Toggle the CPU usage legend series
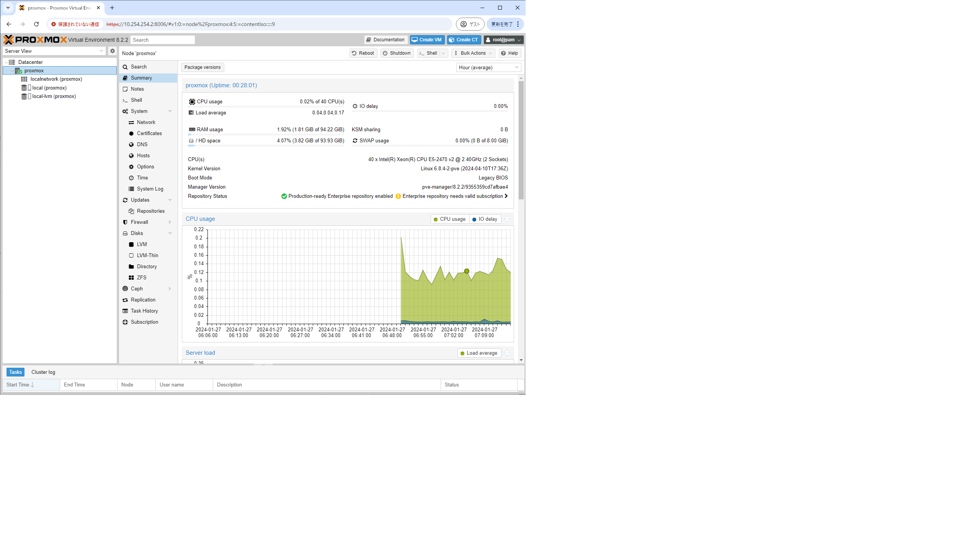Screen dimensions: 980x551 click(449, 219)
